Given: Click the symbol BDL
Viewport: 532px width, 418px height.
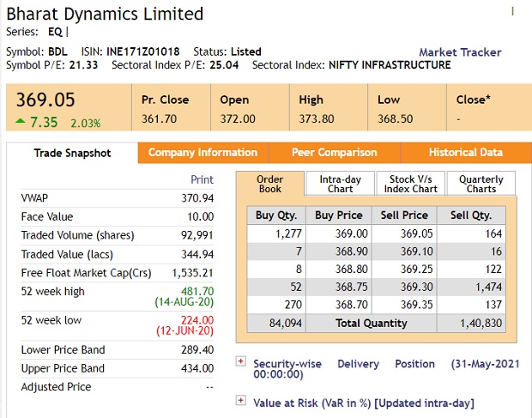Looking at the screenshot, I should [57, 51].
